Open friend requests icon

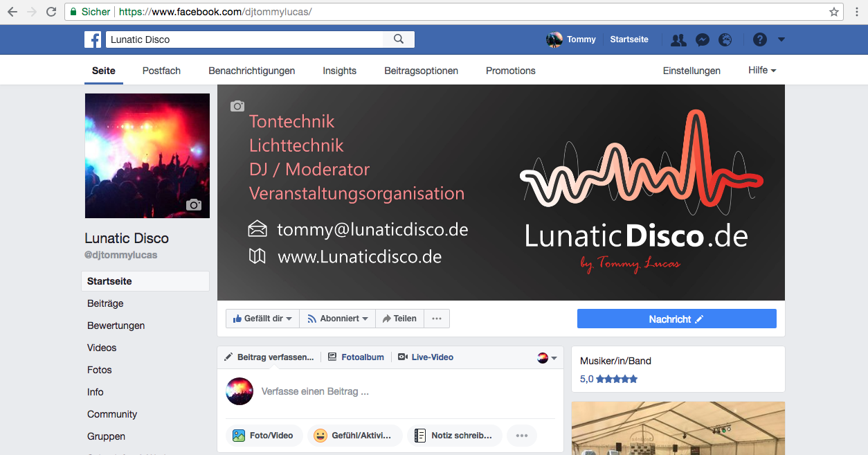click(678, 39)
